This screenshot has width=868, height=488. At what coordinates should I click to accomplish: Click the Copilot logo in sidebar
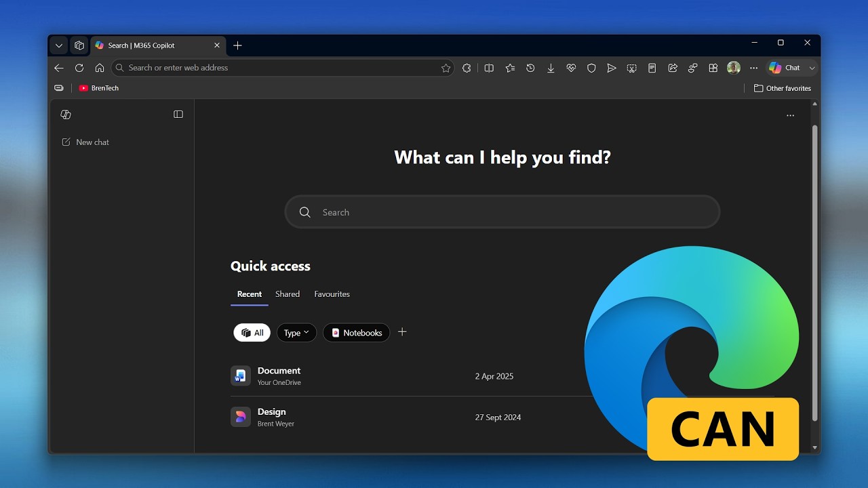66,115
